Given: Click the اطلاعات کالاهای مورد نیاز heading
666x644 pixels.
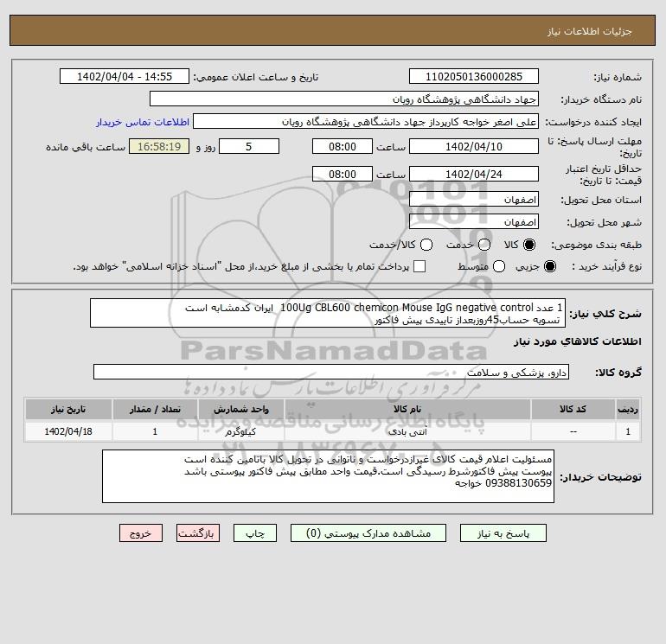Looking at the screenshot, I should click(578, 341).
